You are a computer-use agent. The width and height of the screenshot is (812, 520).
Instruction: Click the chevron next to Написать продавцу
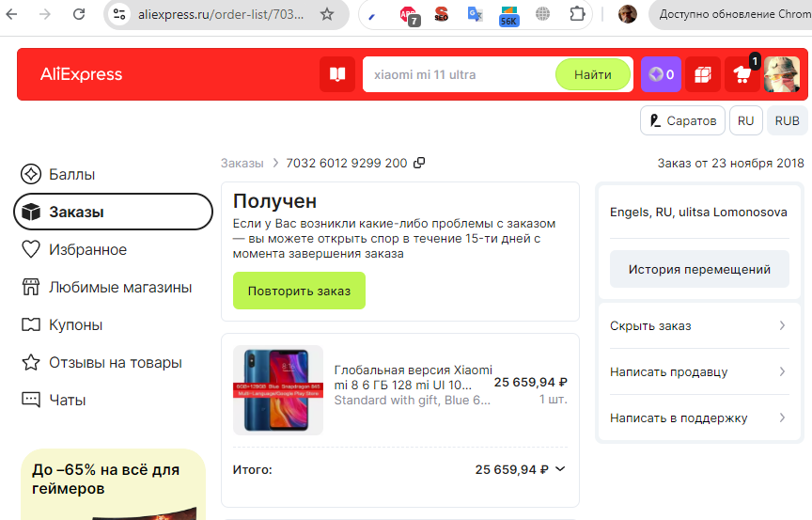(782, 371)
